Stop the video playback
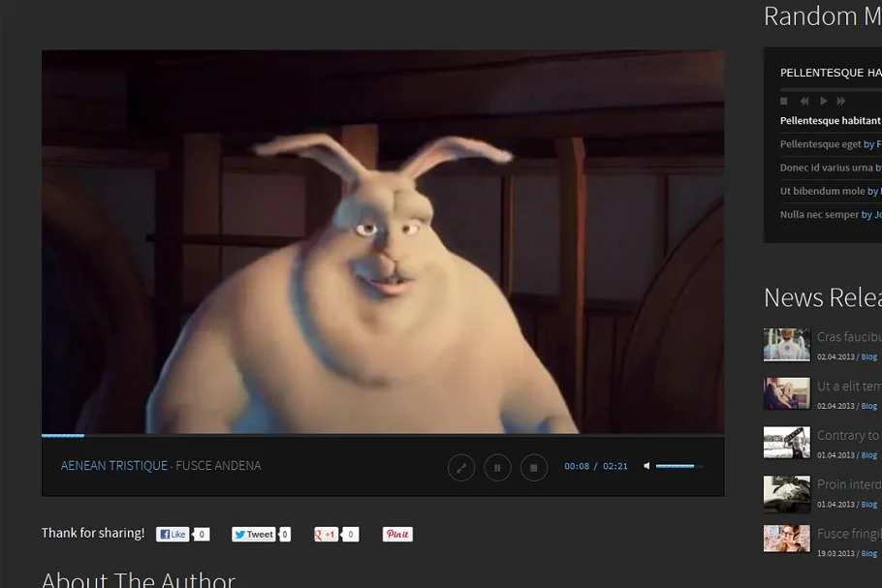 coord(533,468)
